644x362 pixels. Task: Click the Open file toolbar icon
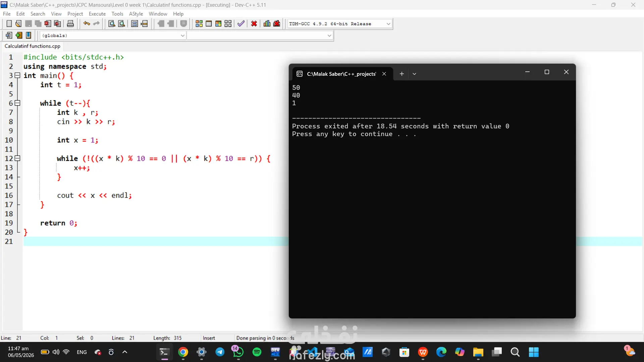pos(18,23)
